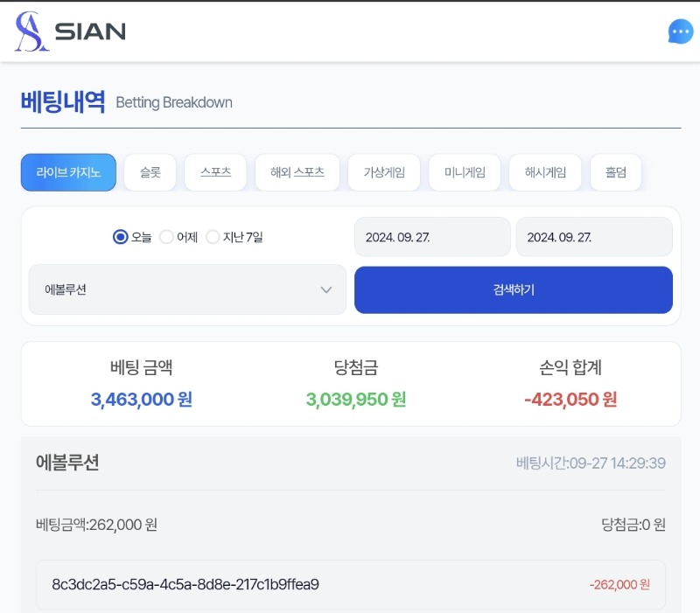This screenshot has width=700, height=613.
Task: Click the bet ID 8c3dc2a5 row
Action: click(351, 584)
